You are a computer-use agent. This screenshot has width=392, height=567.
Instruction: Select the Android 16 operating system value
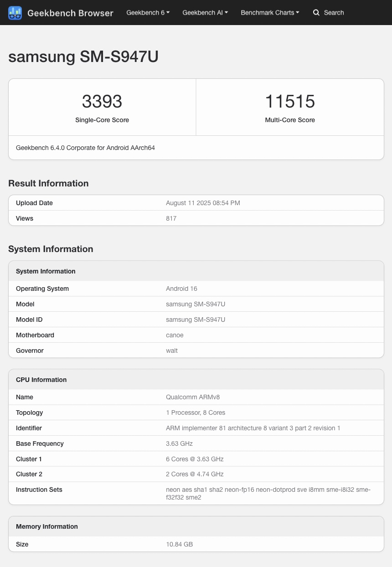click(181, 289)
